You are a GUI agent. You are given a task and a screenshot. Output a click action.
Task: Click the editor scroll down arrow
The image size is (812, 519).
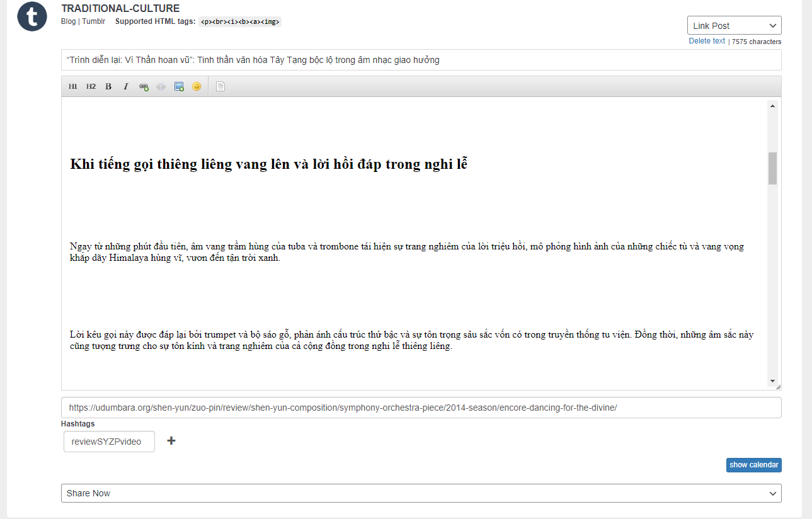(772, 381)
